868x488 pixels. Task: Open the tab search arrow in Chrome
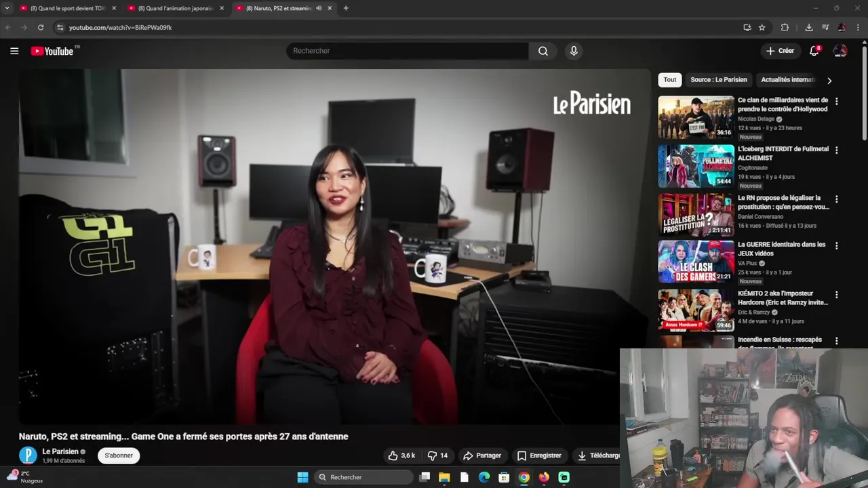click(x=7, y=8)
